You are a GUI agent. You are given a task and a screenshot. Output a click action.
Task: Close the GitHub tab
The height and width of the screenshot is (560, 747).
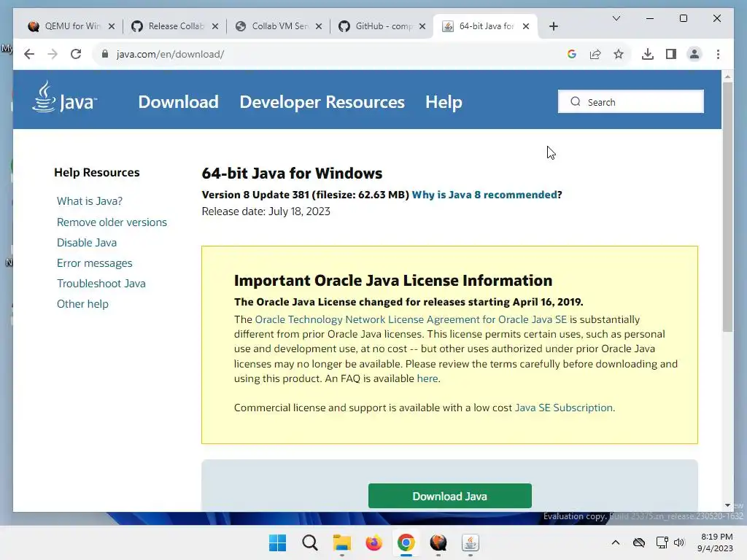coord(422,26)
